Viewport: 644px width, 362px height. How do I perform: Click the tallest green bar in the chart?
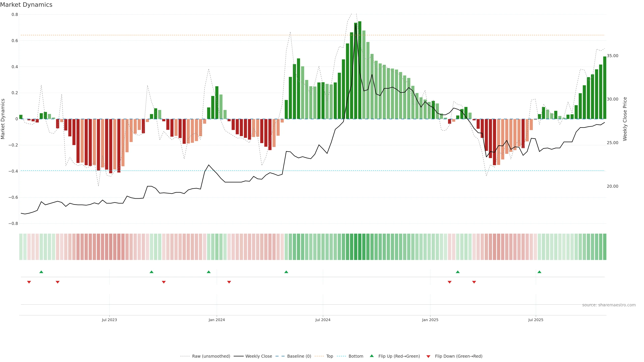tap(360, 70)
